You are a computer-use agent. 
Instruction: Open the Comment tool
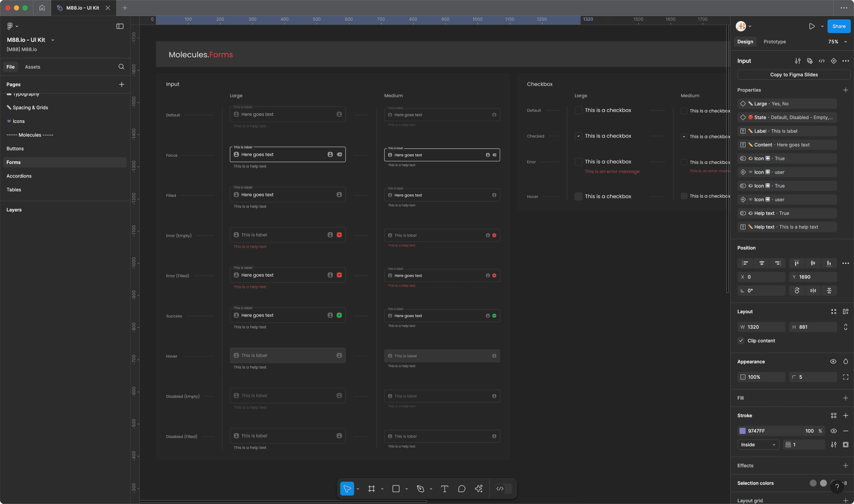point(461,489)
